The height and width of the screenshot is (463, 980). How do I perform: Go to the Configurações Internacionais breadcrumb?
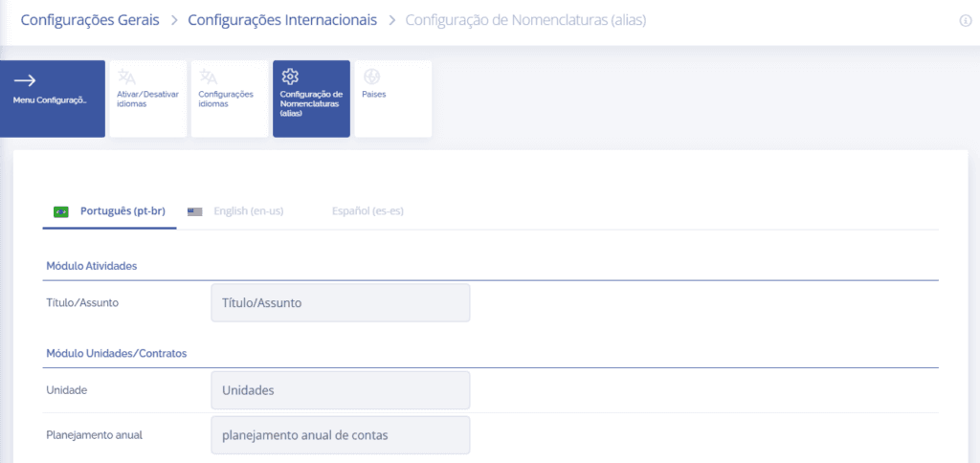pos(282,20)
